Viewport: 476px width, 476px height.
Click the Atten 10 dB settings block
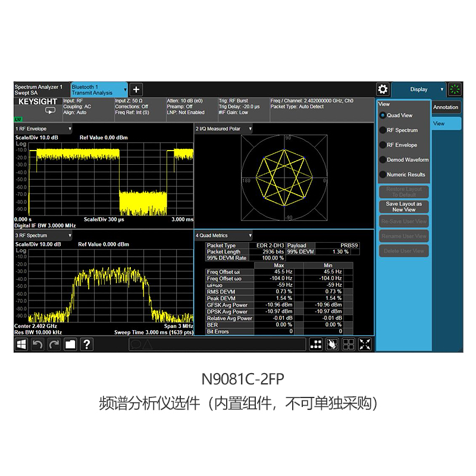coord(192,109)
